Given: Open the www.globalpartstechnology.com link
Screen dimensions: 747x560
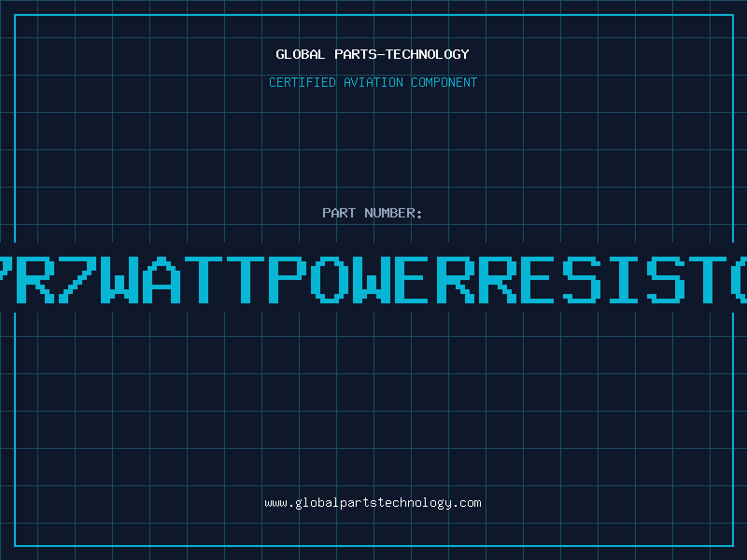Looking at the screenshot, I should [x=373, y=503].
